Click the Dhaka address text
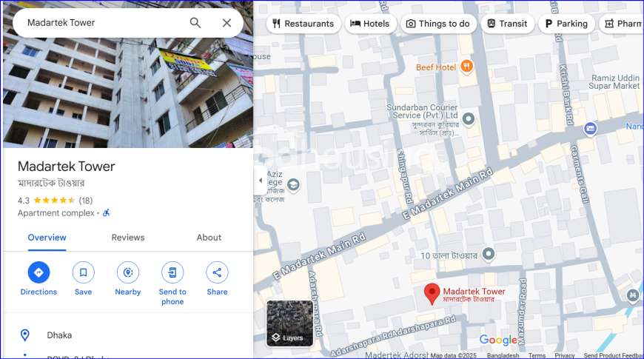The height and width of the screenshot is (359, 644). pos(59,335)
